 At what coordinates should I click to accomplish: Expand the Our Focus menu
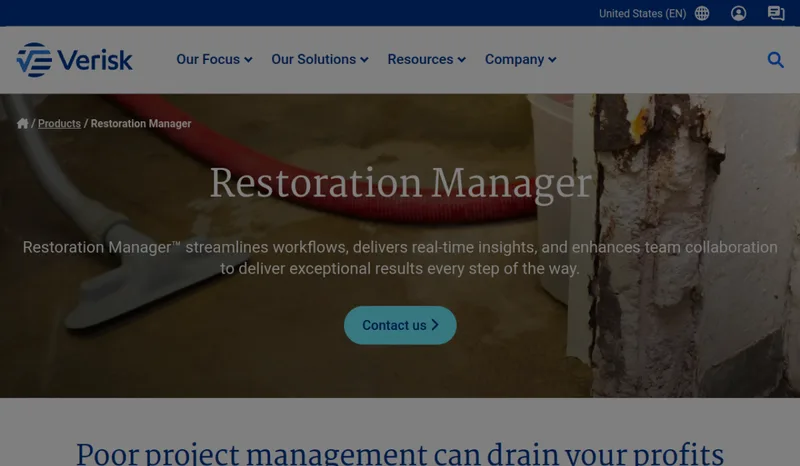214,60
